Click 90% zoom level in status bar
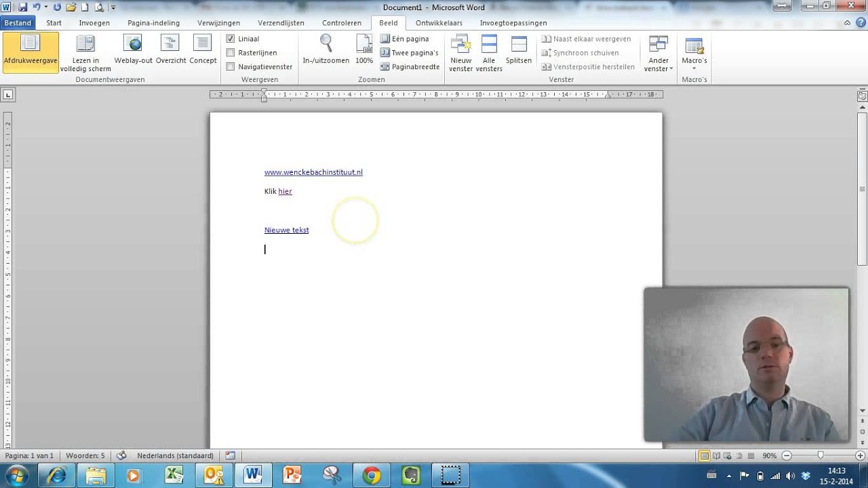Image resolution: width=868 pixels, height=488 pixels. pos(770,455)
